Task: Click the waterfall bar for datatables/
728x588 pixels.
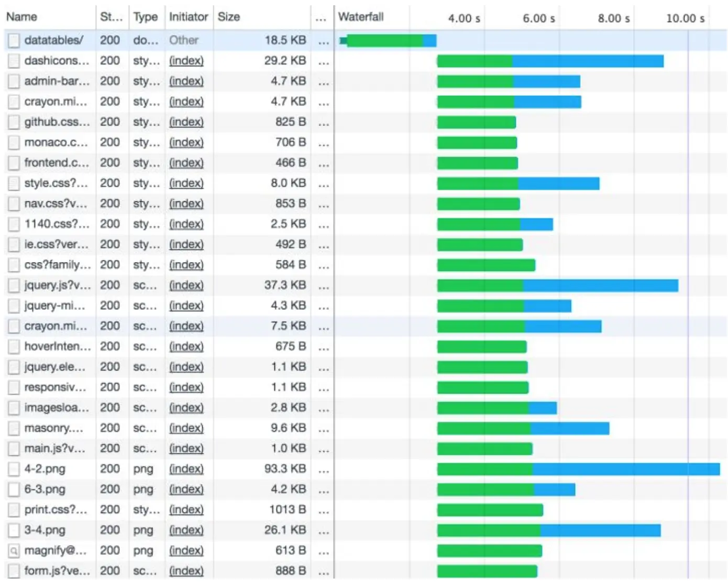Action: click(388, 40)
